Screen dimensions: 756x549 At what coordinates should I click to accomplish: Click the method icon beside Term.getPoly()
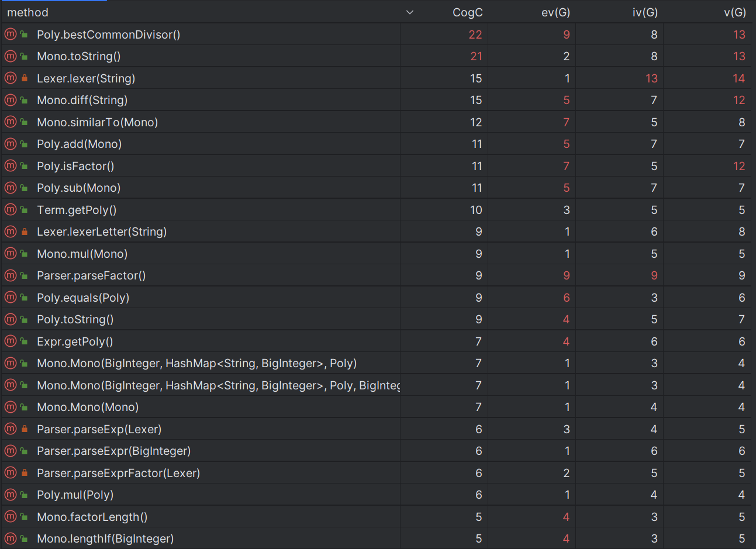11,210
